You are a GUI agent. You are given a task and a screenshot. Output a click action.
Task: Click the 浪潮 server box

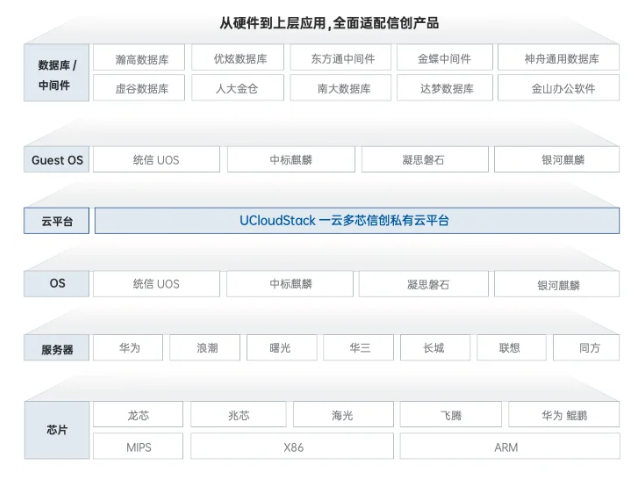pos(205,348)
